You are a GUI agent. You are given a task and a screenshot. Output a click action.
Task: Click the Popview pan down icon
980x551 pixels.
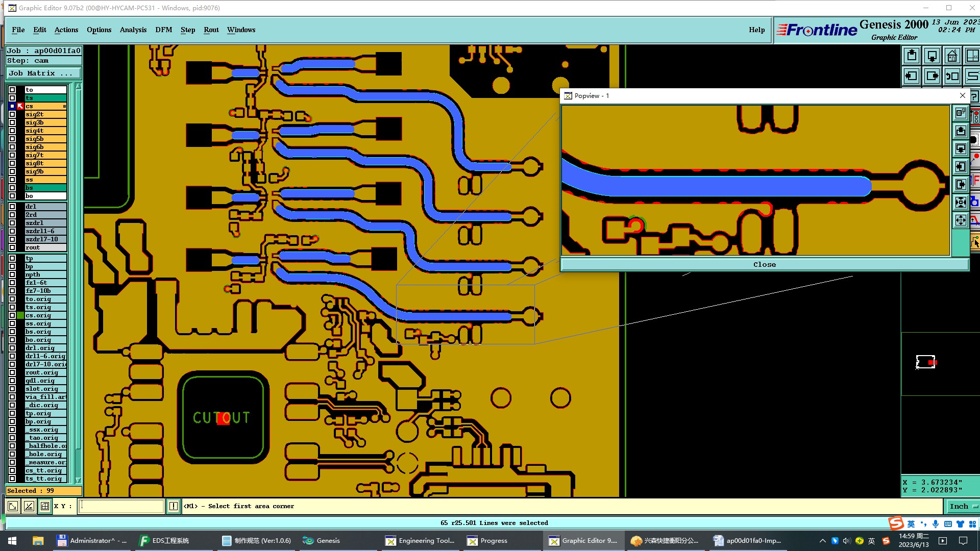pos(961,149)
